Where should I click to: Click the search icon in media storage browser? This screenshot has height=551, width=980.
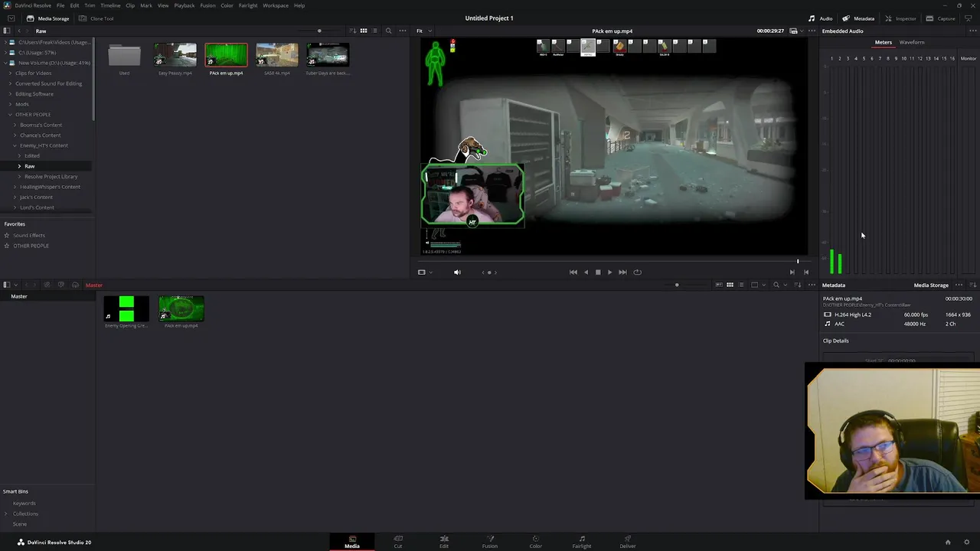388,31
